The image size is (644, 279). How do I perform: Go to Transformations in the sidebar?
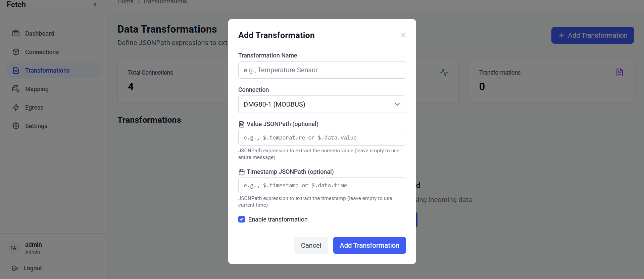[47, 70]
